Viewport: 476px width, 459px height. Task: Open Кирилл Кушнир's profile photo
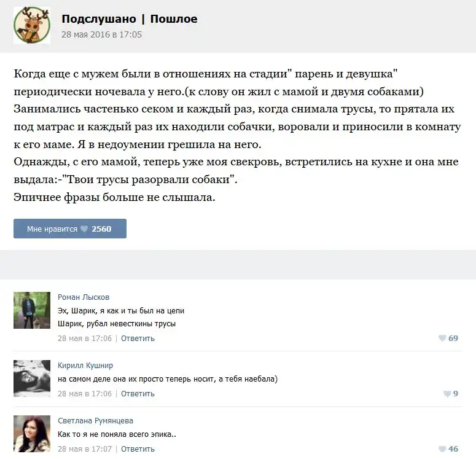[32, 379]
